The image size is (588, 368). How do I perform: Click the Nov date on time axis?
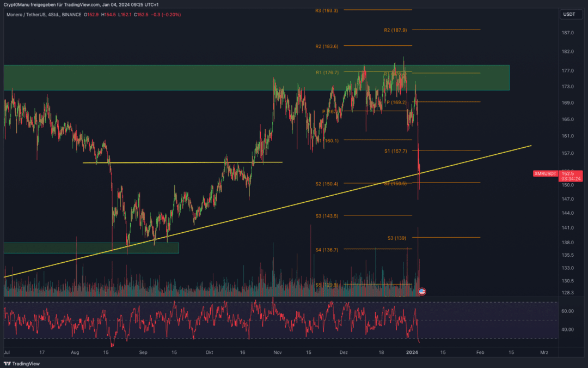278,352
